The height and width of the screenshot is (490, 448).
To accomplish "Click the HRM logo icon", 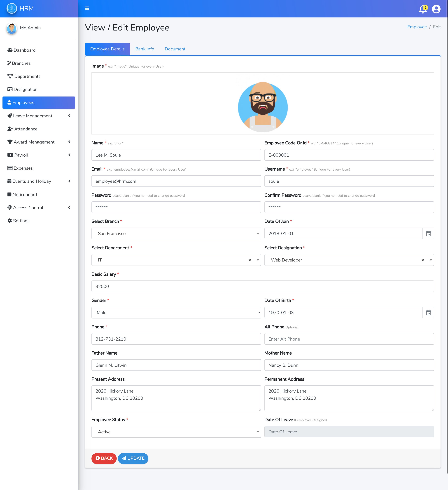I will [x=12, y=9].
